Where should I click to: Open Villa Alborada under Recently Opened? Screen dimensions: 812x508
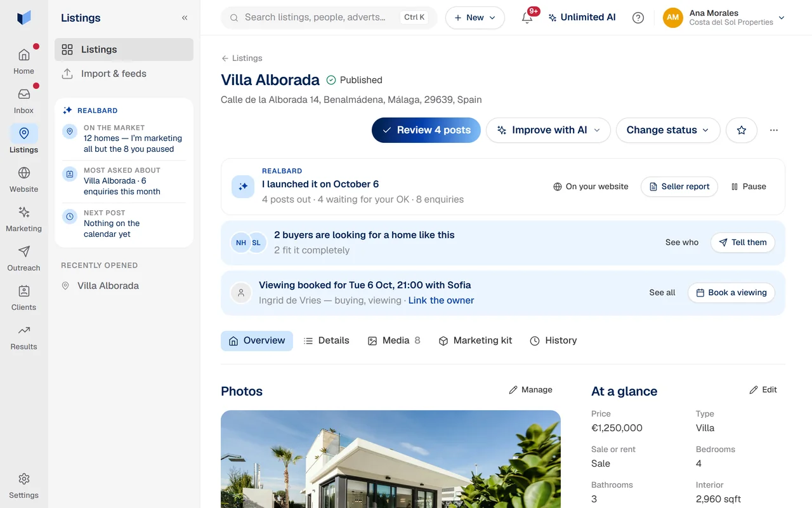tap(124, 286)
